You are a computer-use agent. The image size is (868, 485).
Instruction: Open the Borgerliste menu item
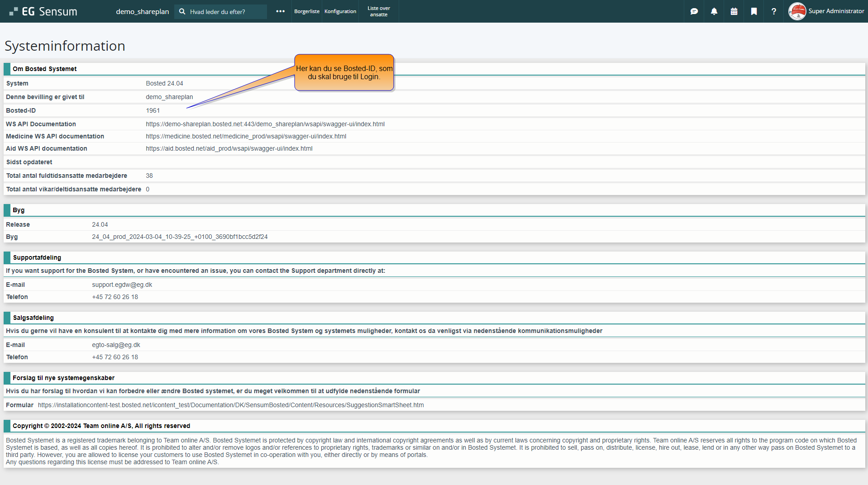(306, 11)
